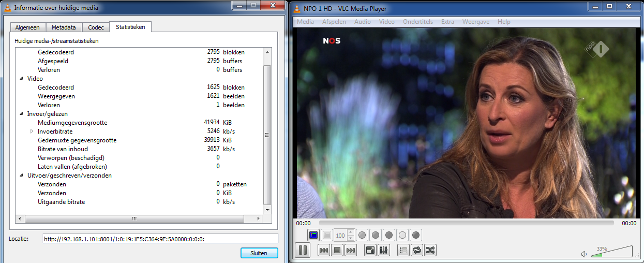Screen dimensions: 644x263
Task: Stop playback with the stop button
Action: [337, 251]
